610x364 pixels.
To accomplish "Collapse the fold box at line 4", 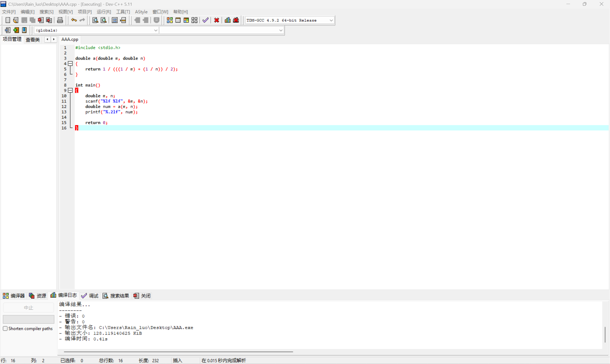I will (x=70, y=64).
